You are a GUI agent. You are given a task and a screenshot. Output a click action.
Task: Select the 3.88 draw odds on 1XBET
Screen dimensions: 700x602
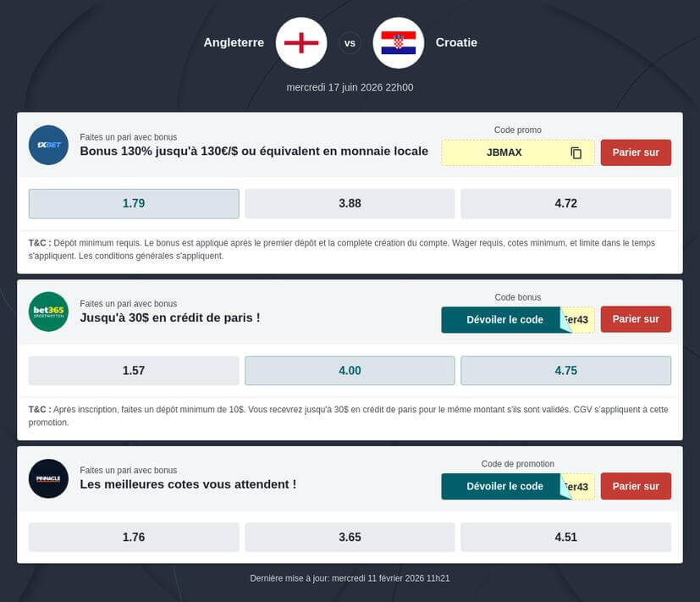click(350, 203)
